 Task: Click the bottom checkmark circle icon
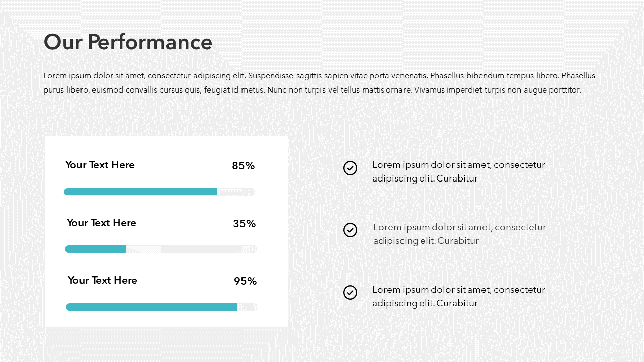tap(350, 292)
